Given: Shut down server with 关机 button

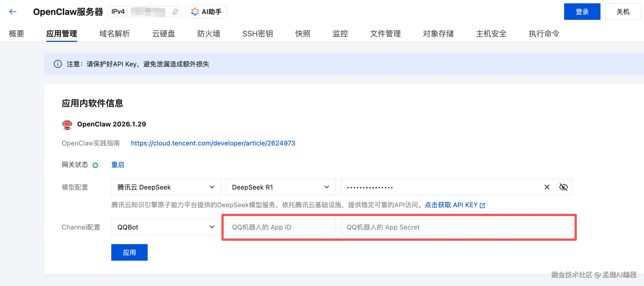Looking at the screenshot, I should tap(623, 12).
